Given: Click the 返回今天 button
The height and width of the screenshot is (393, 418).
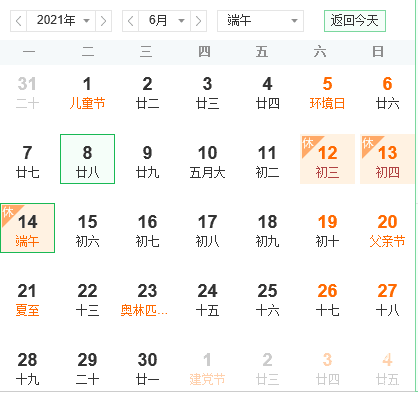Looking at the screenshot, I should coord(355,21).
